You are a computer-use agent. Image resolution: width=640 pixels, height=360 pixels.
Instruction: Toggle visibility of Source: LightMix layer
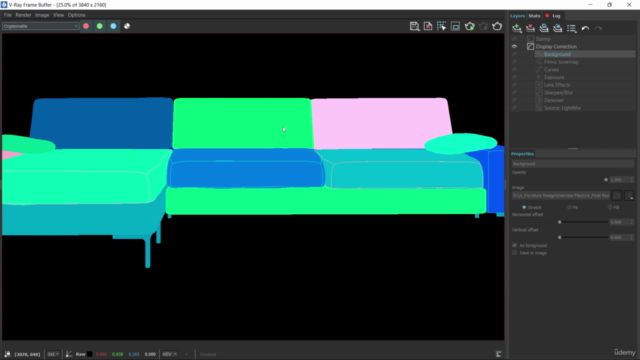click(x=514, y=108)
